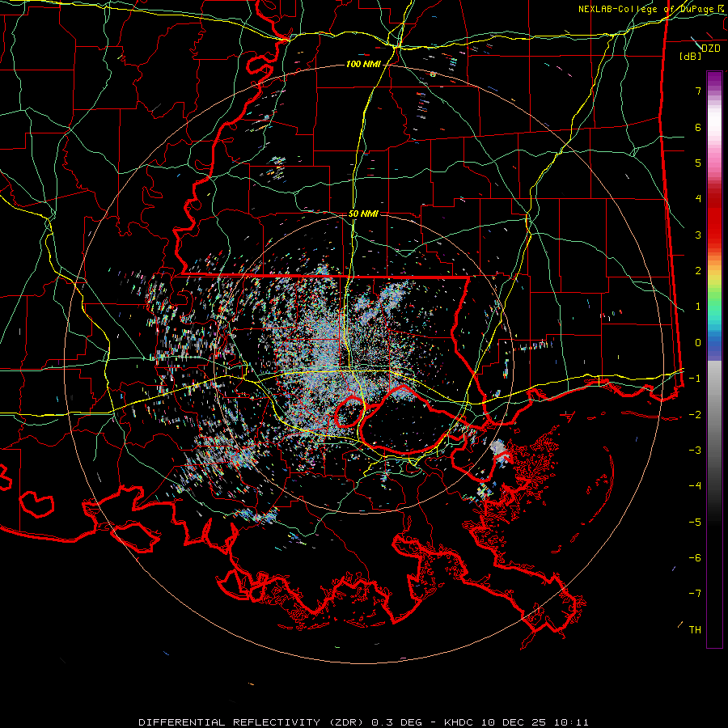Click the [dB] unit label

[691, 57]
